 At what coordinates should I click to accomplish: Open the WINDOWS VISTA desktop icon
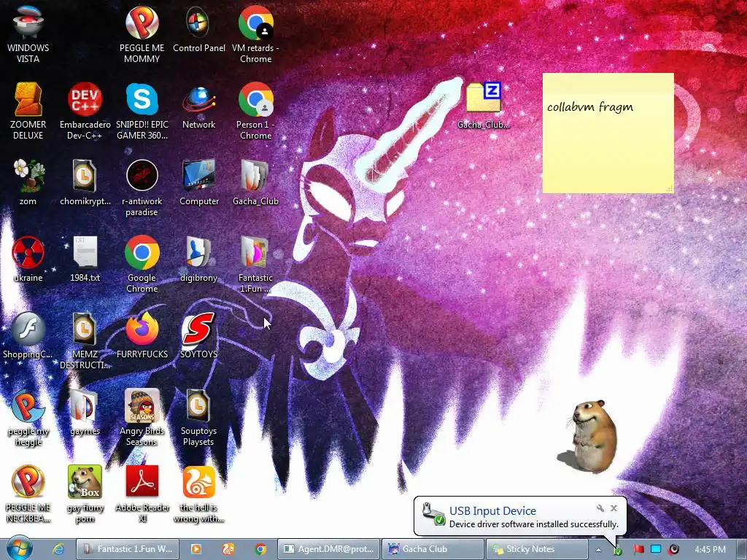pyautogui.click(x=28, y=34)
